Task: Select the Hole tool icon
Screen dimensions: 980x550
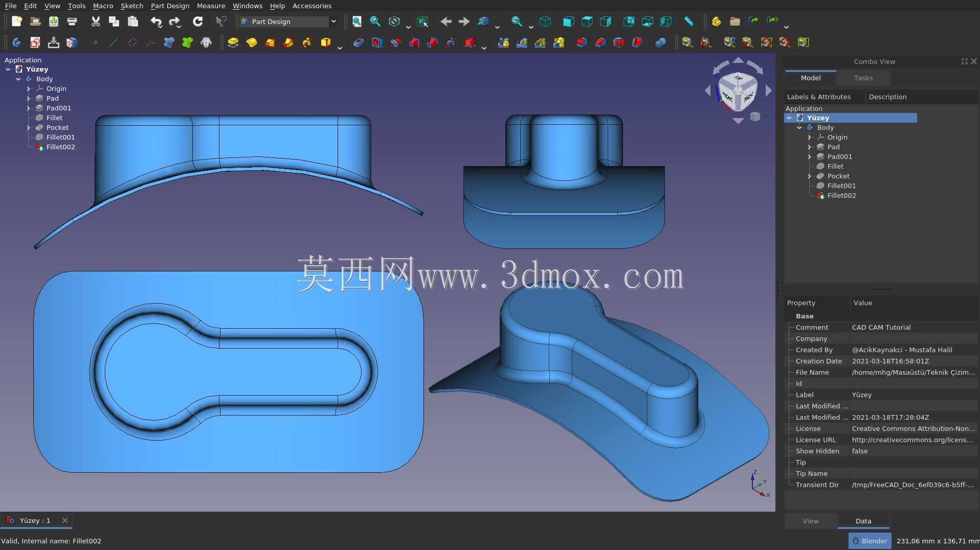Action: pos(377,42)
